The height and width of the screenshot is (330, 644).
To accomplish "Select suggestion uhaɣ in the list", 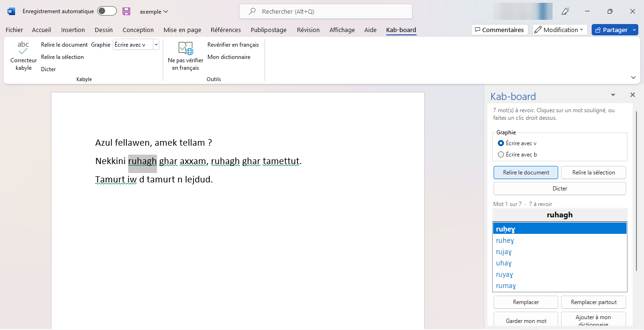I will [560, 263].
